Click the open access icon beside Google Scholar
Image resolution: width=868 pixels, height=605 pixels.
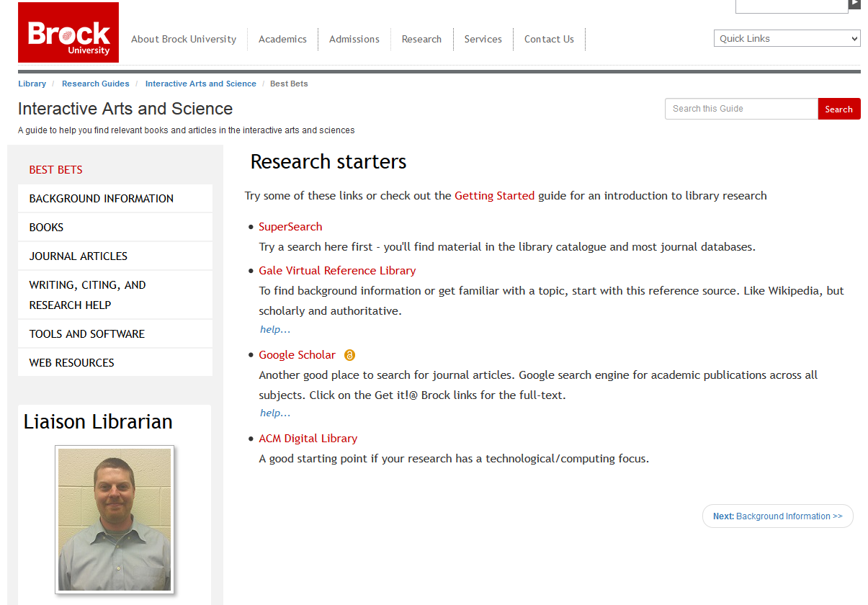[x=350, y=355]
